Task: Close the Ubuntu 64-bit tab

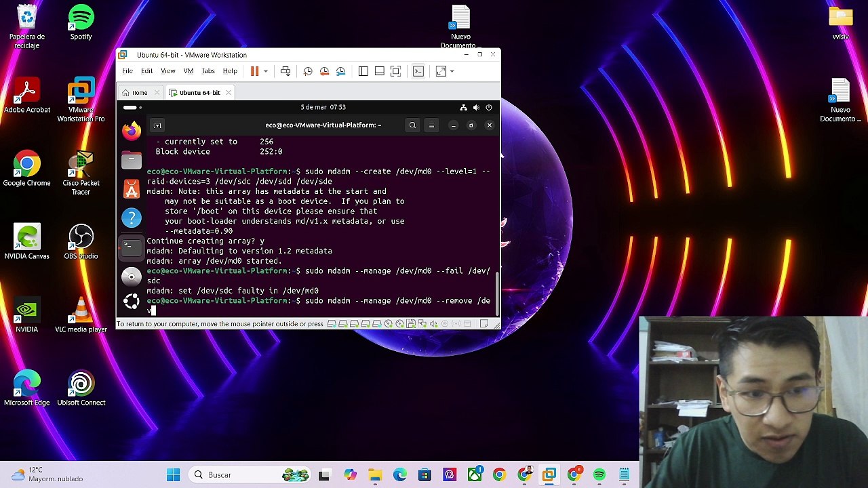Action: [229, 93]
